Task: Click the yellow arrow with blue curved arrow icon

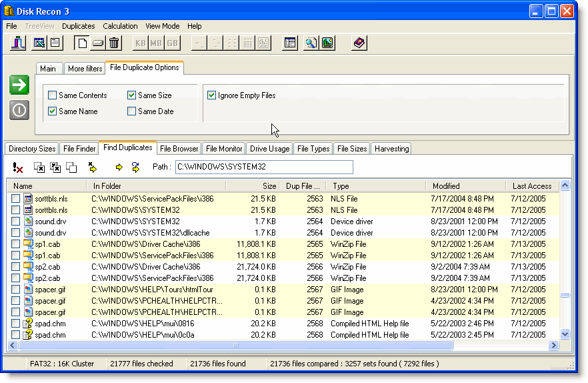Action: (x=136, y=167)
